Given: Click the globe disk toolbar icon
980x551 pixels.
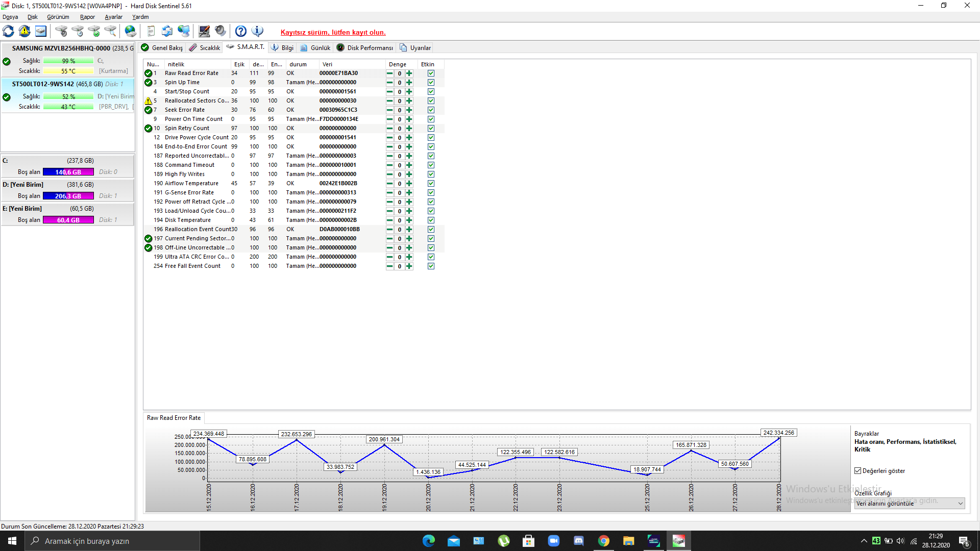Looking at the screenshot, I should (x=131, y=32).
